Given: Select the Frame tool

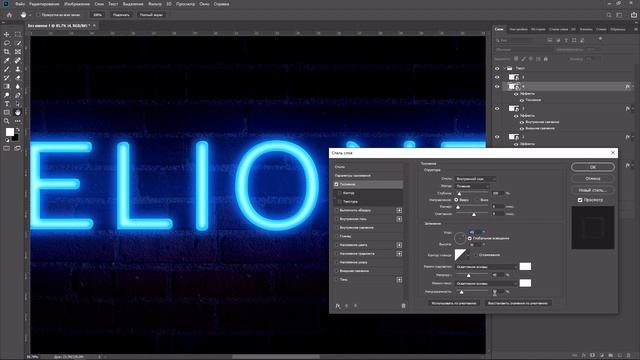Looking at the screenshot, I should tap(18, 52).
